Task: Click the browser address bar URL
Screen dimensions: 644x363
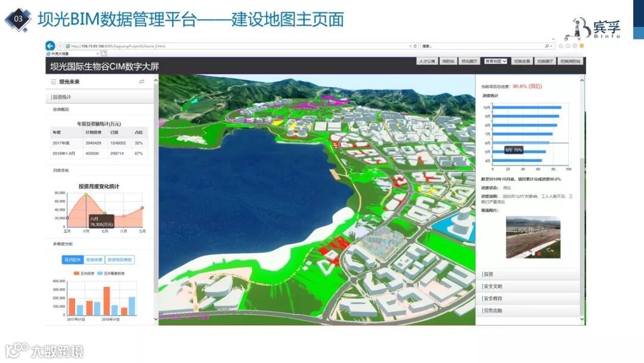Action: tap(118, 46)
